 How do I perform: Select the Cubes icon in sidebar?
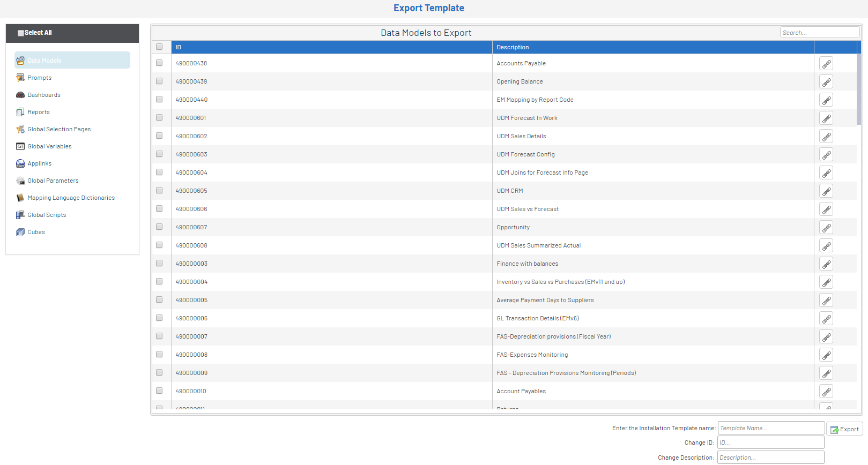20,232
